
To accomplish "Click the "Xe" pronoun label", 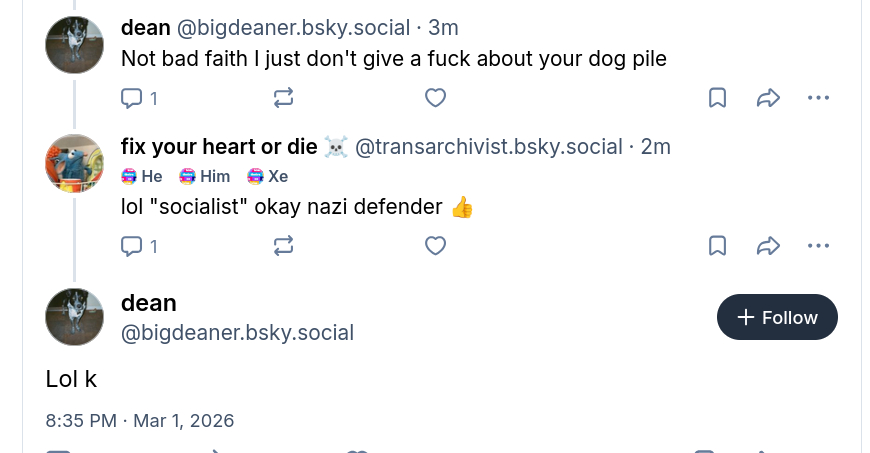I will coord(268,177).
